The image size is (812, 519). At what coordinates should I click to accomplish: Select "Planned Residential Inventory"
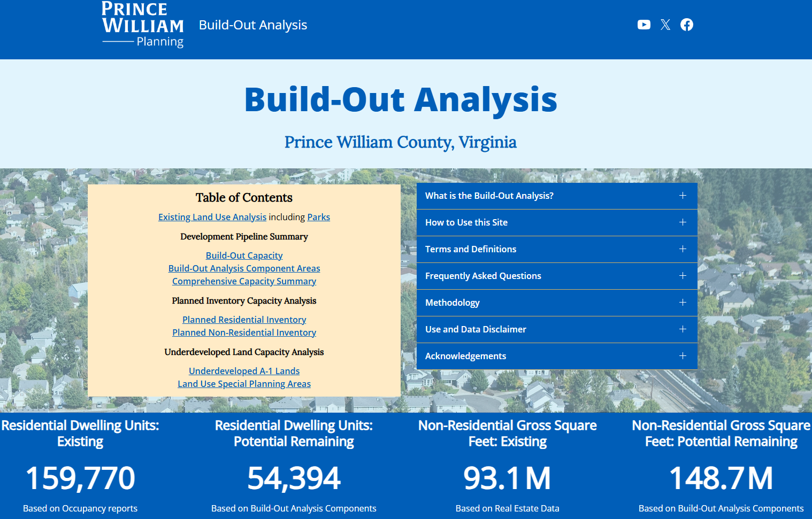coord(244,319)
